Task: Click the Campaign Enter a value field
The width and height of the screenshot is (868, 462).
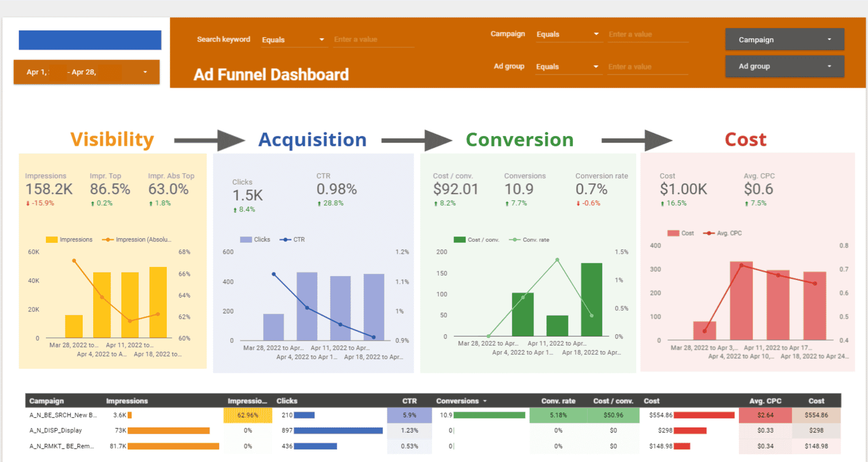Action: tap(647, 34)
